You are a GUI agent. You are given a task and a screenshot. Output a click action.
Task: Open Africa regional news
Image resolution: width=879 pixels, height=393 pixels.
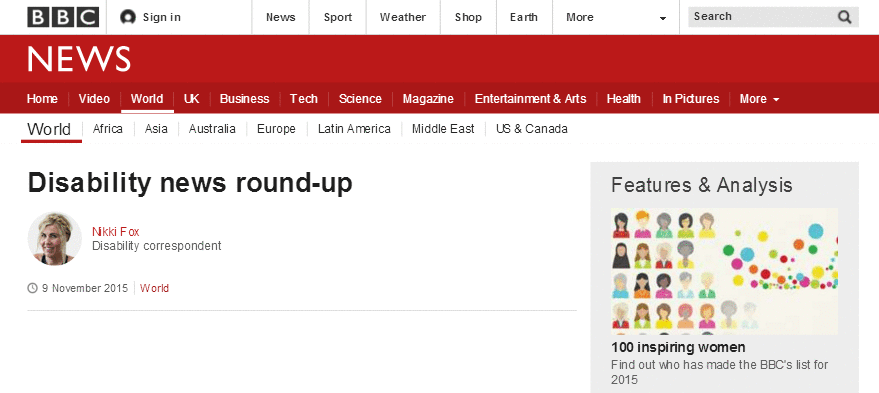[108, 129]
